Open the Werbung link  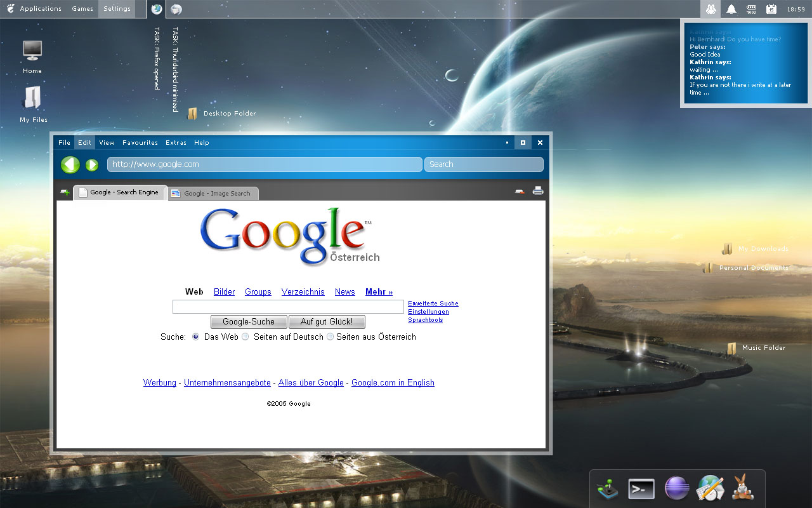click(x=160, y=383)
